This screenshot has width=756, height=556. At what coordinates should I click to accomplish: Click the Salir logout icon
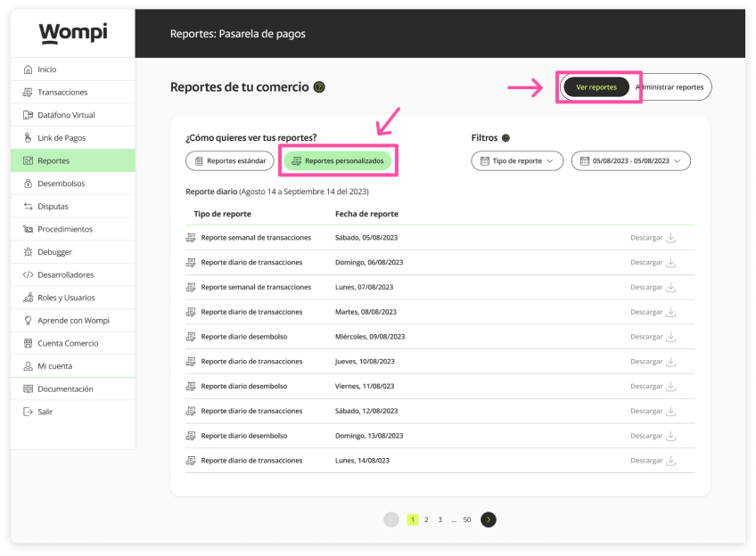pos(29,412)
